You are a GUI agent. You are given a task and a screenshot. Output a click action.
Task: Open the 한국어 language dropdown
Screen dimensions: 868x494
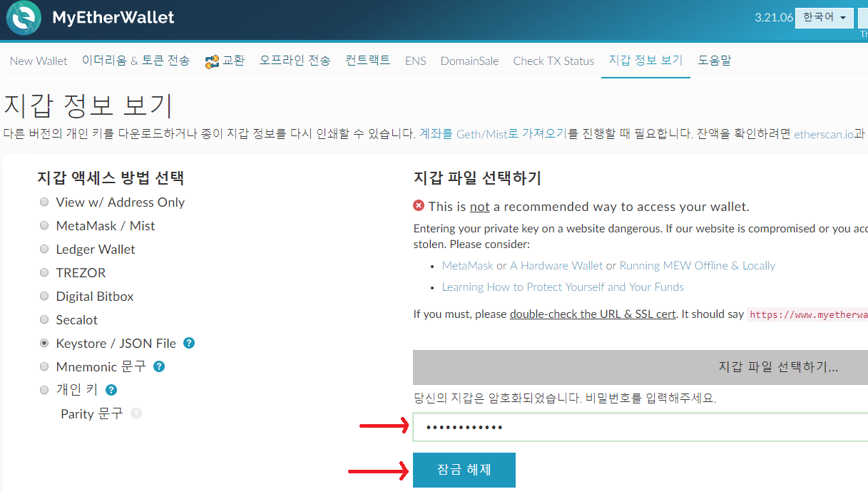[824, 18]
